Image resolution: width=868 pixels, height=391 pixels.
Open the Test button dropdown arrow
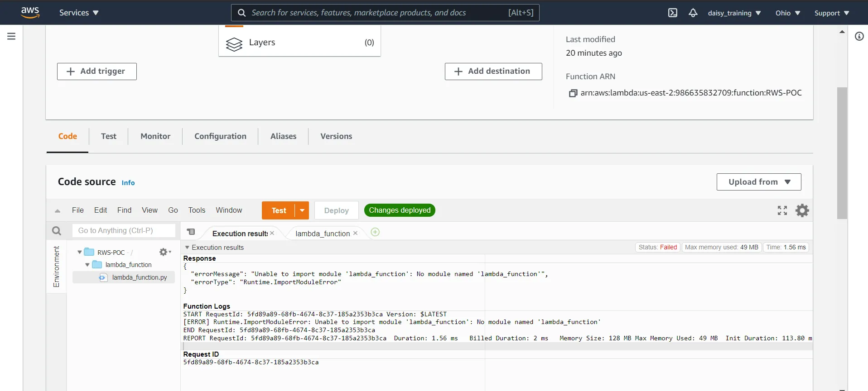[302, 210]
